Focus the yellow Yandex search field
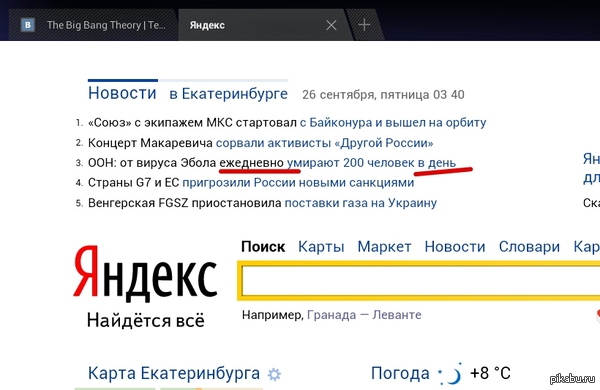600x390 pixels. click(419, 281)
